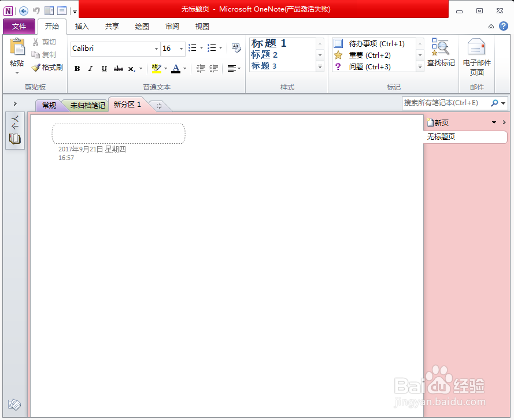Viewport: 514px width, 420px height.
Task: Open the 未归档笔记 section tab
Action: pos(88,106)
